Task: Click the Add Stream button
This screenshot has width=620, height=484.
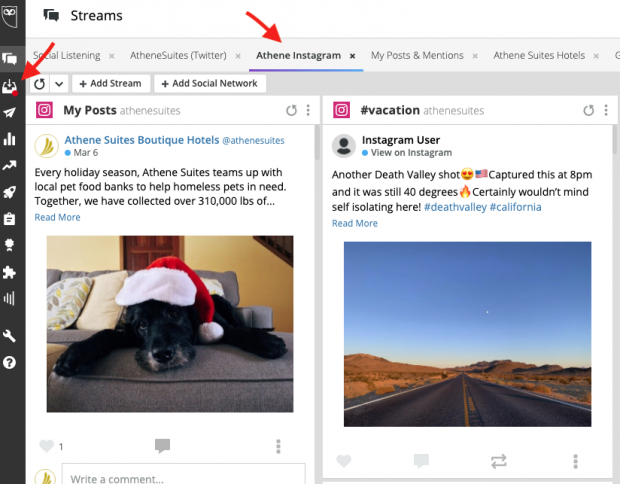Action: click(x=110, y=84)
